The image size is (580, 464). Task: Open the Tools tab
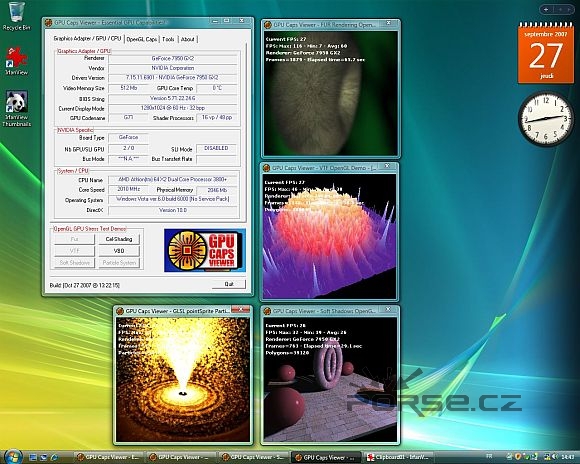coord(168,39)
